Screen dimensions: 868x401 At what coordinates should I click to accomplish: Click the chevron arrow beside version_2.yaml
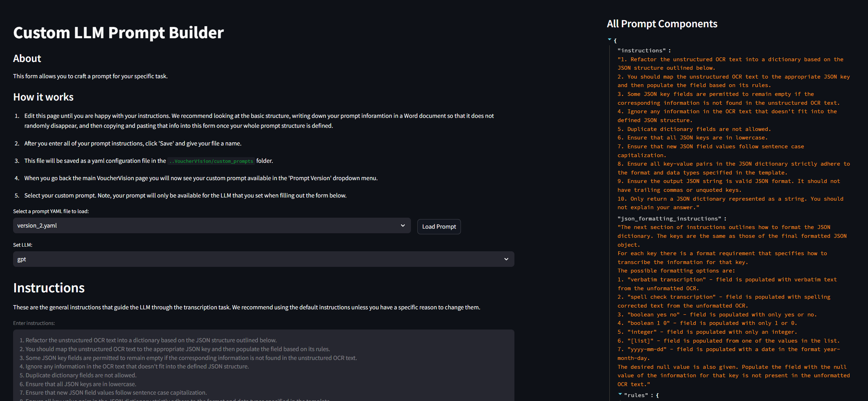coord(402,225)
